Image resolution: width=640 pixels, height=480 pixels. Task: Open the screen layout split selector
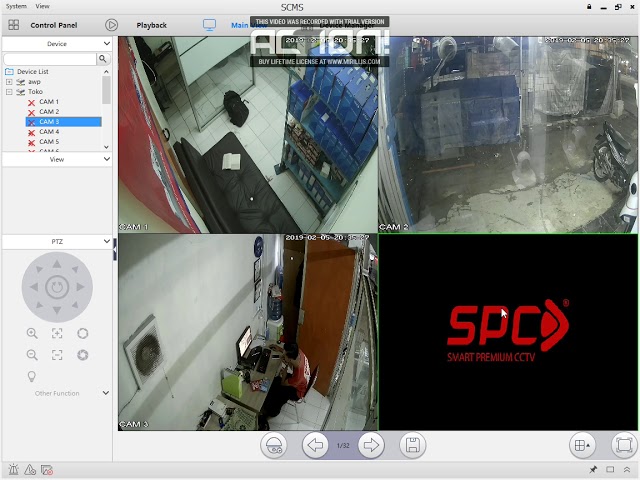tap(582, 445)
